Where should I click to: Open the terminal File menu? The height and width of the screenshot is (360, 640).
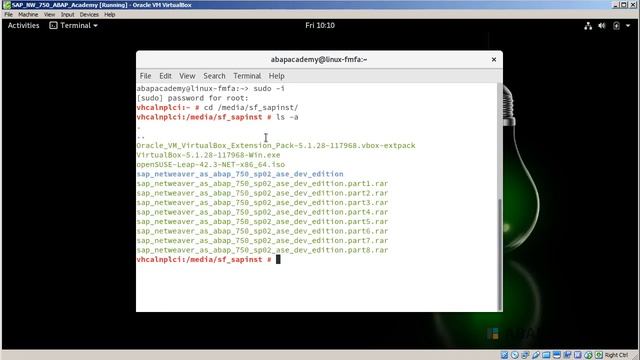[x=145, y=76]
